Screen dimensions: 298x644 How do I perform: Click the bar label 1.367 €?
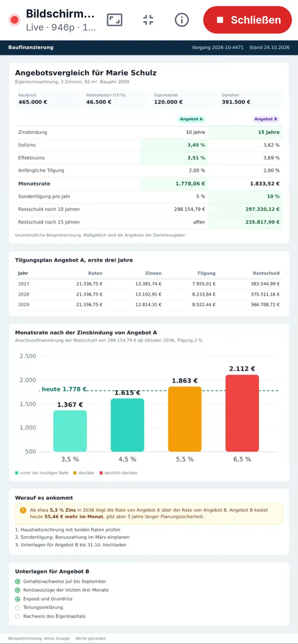[70, 405]
